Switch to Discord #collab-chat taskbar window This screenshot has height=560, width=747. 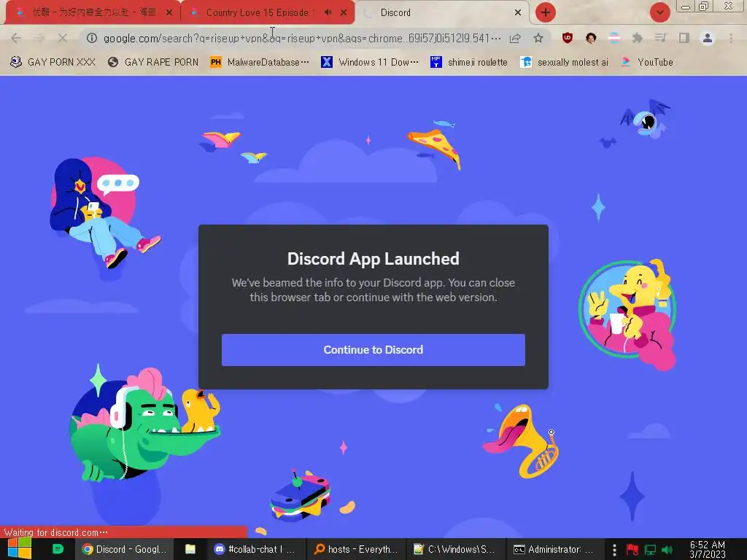click(x=255, y=549)
